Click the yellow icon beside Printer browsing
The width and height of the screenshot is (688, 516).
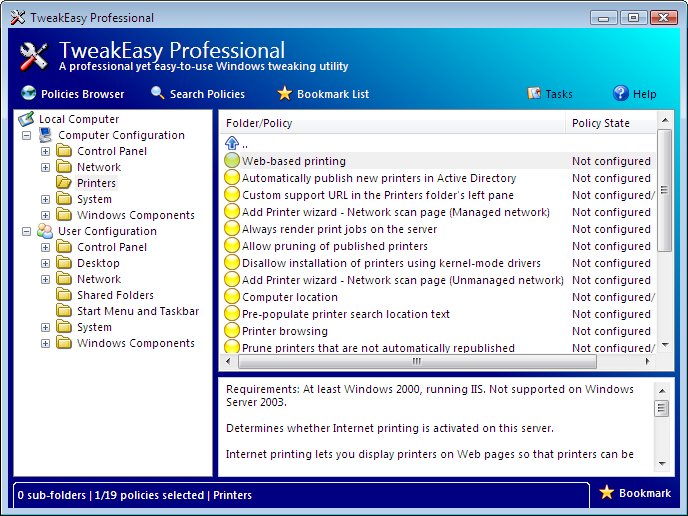232,330
